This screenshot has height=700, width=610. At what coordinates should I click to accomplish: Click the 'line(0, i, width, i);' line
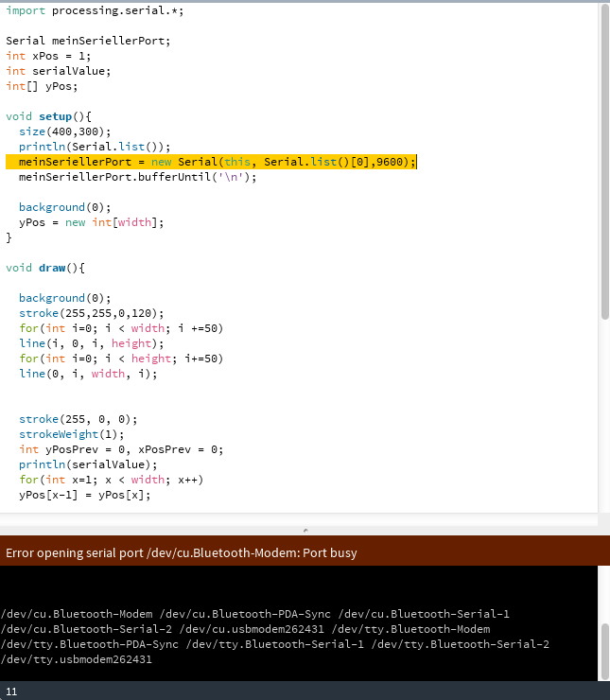coord(88,374)
